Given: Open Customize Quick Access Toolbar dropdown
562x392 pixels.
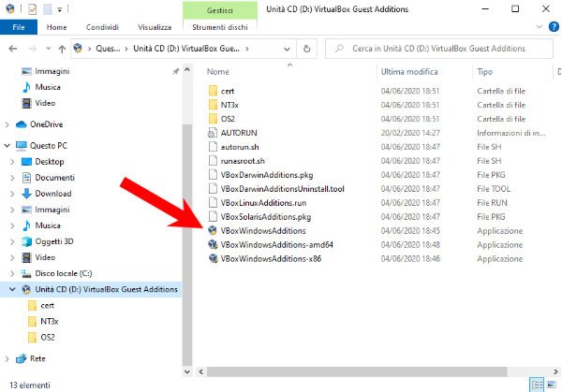Looking at the screenshot, I should coord(60,9).
